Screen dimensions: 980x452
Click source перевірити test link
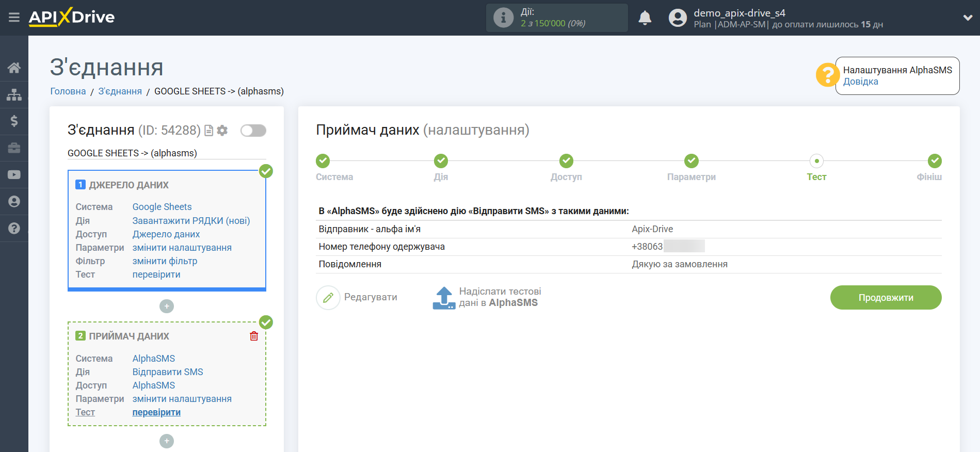pos(156,275)
